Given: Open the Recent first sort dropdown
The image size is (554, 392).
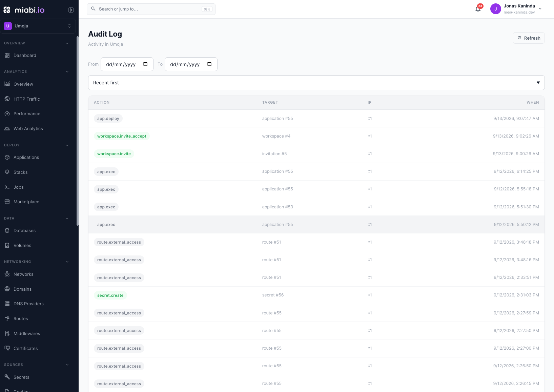Looking at the screenshot, I should pos(316,83).
